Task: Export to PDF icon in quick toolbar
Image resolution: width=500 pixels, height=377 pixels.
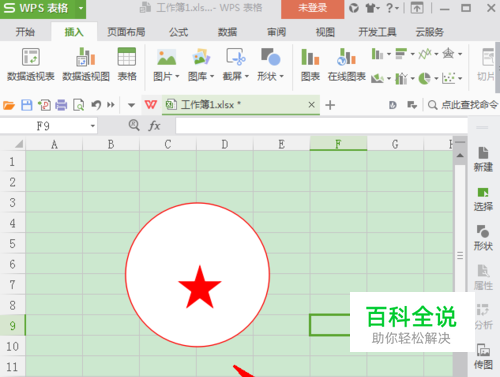Action: pyautogui.click(x=44, y=105)
